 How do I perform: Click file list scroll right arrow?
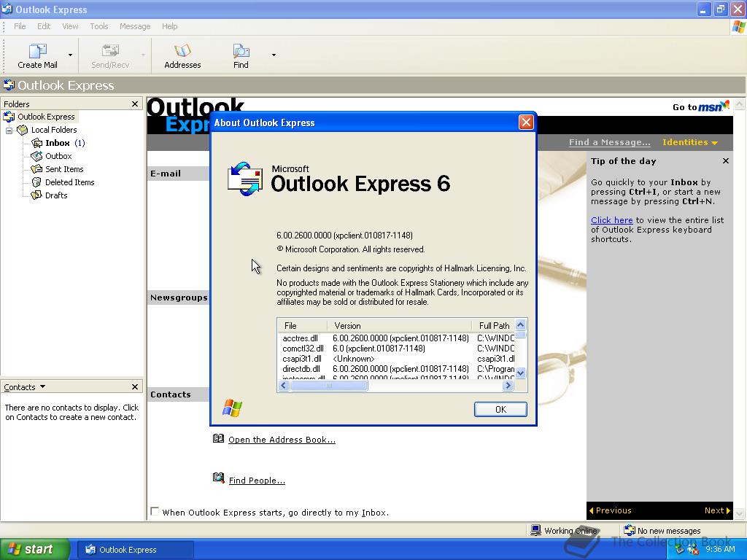click(508, 385)
